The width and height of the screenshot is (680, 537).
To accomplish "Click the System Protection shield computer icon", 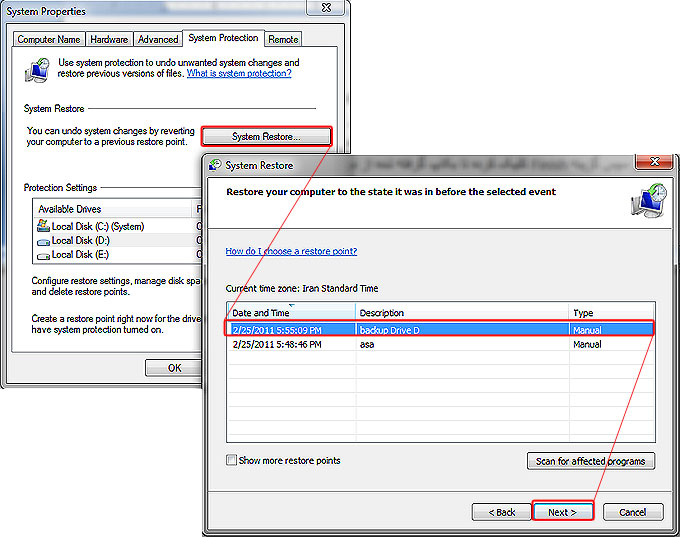I will point(39,71).
